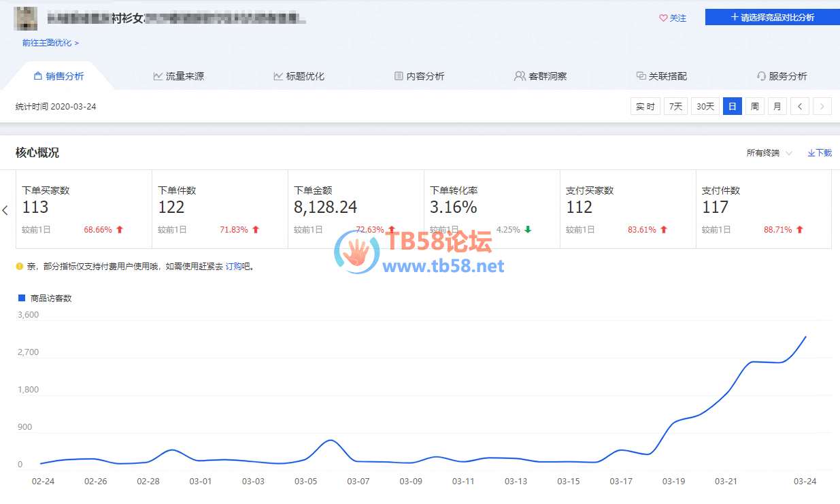Open the 服务分析 tab
Image resolution: width=840 pixels, height=504 pixels.
tap(782, 76)
